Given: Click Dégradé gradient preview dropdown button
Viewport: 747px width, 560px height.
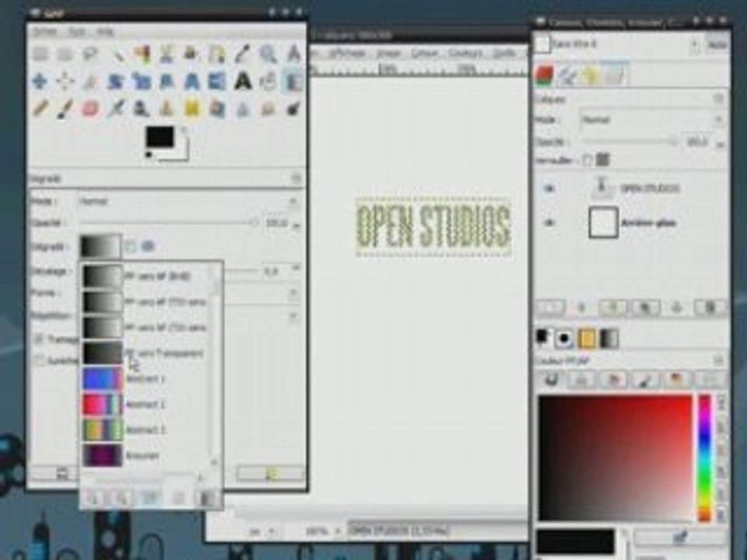Looking at the screenshot, I should [100, 247].
